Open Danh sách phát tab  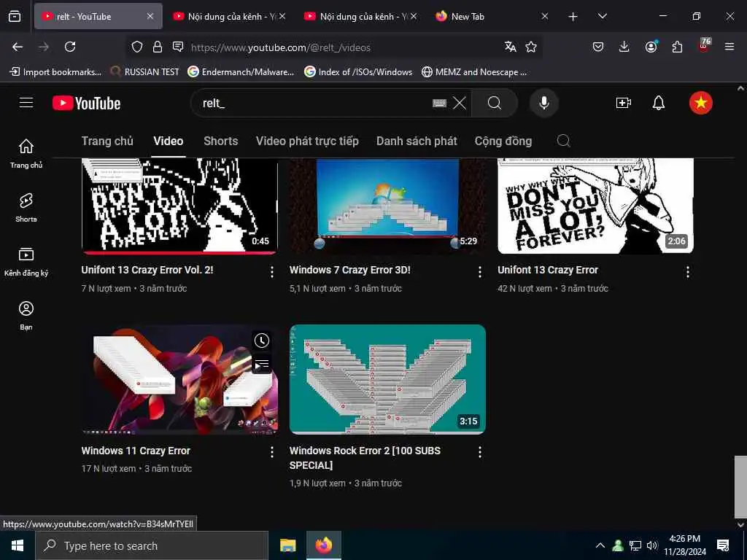click(x=417, y=141)
